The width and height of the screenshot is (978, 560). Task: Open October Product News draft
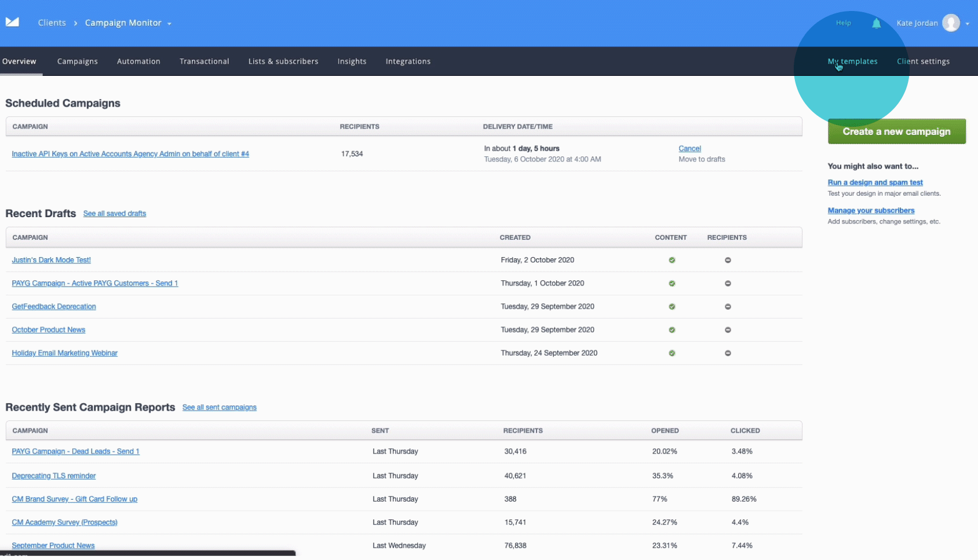[x=49, y=330]
